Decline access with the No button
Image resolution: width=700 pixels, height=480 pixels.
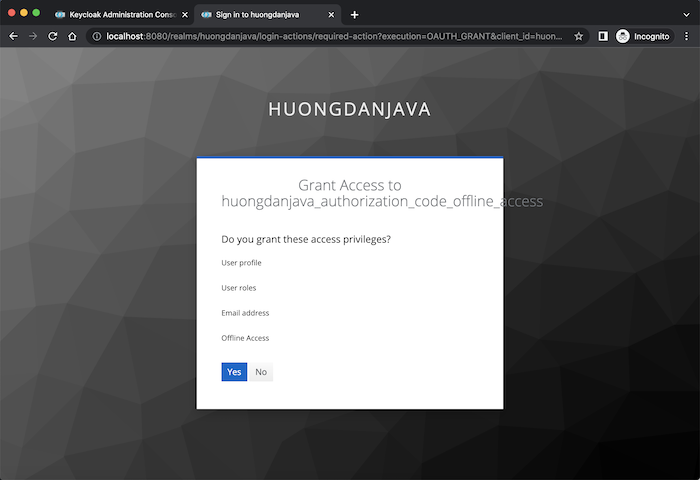[261, 371]
